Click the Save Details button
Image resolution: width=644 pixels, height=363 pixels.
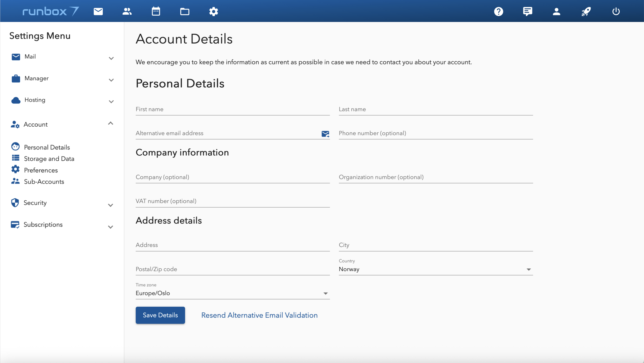tap(160, 315)
